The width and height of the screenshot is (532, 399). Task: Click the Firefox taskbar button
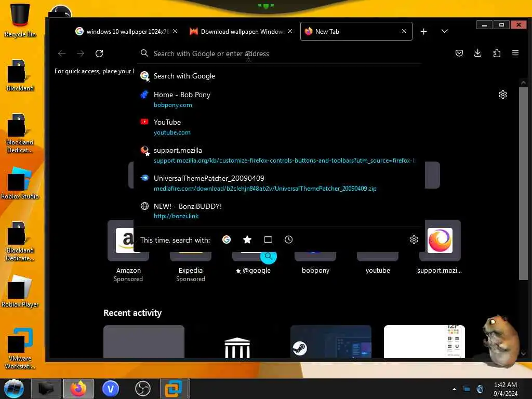coord(78,389)
